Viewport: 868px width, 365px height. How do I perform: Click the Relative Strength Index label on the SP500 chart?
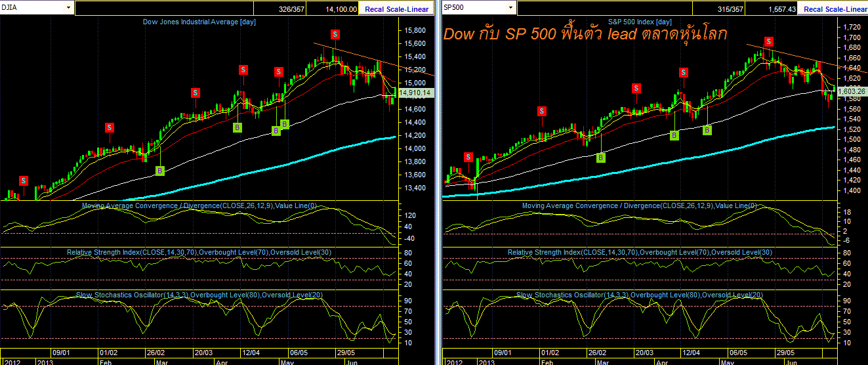[640, 252]
